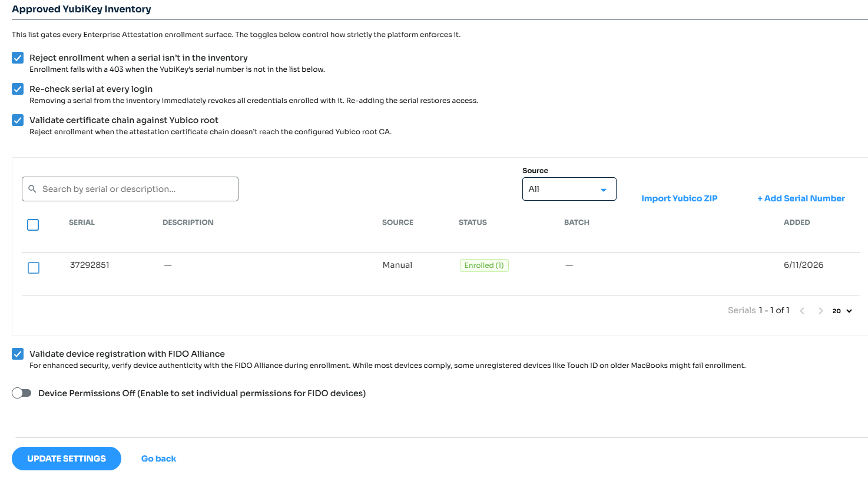Viewport: 868px width, 478px height.
Task: Uncheck Validate device registration with FIDO Alliance
Action: tap(18, 354)
